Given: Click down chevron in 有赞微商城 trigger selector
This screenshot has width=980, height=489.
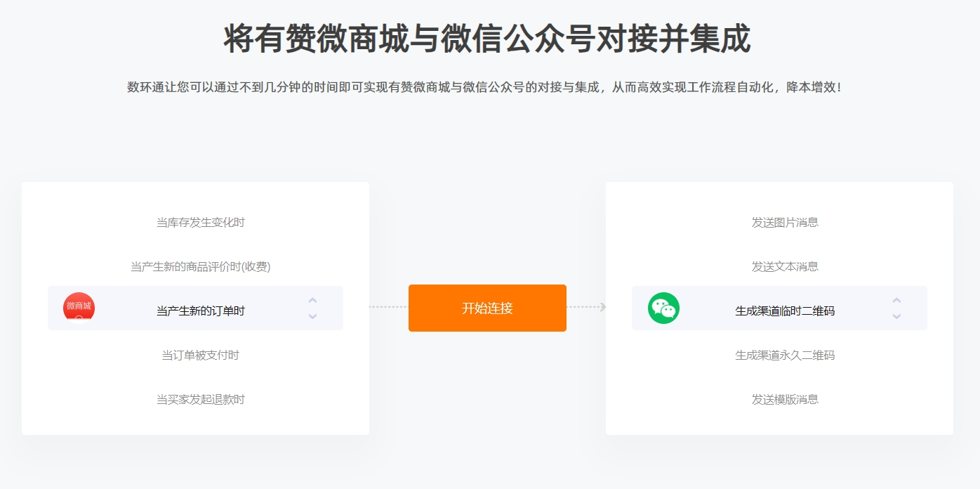Looking at the screenshot, I should [313, 316].
